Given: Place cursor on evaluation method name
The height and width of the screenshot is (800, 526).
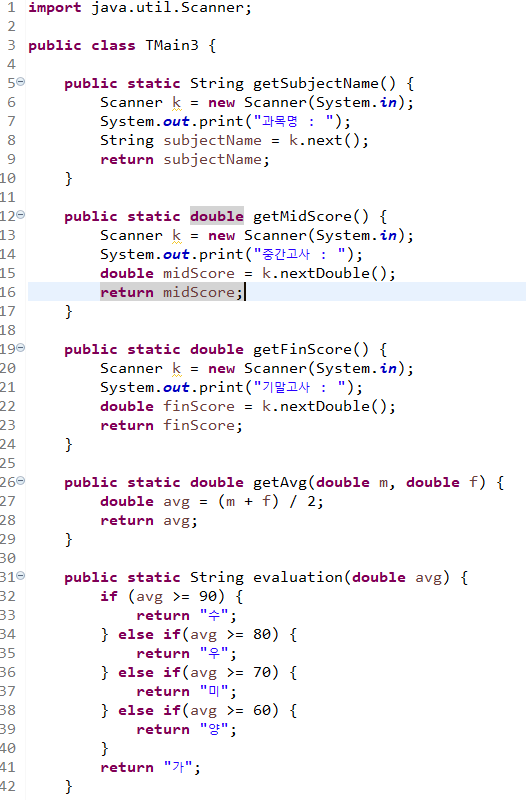Looking at the screenshot, I should (x=298, y=578).
